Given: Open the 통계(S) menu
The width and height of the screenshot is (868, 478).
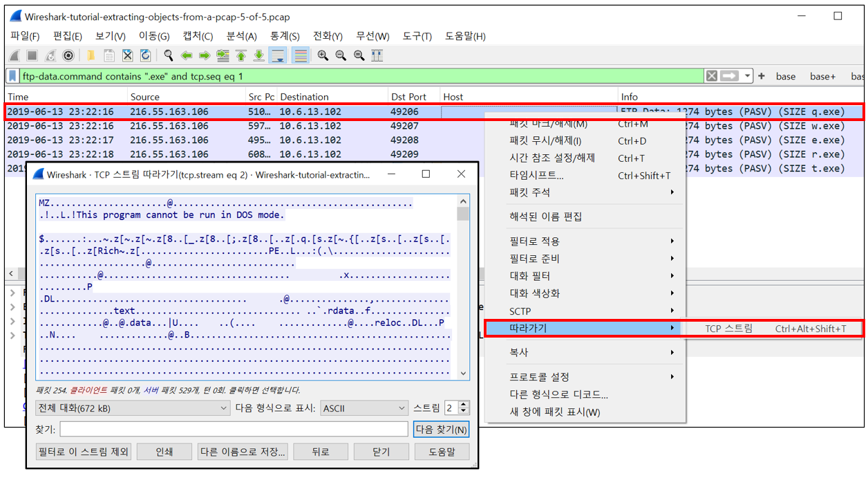Looking at the screenshot, I should (285, 36).
